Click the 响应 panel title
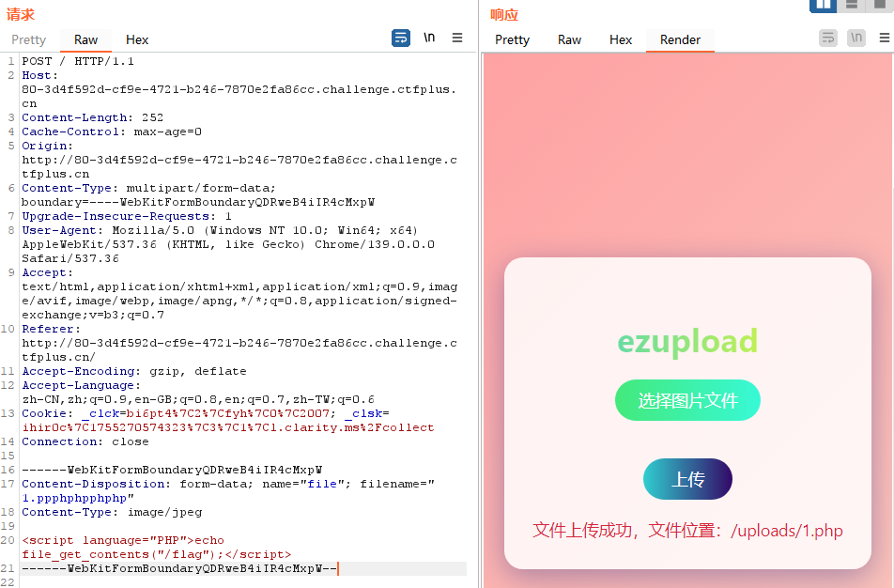Screen dimensions: 894x588 [504, 14]
